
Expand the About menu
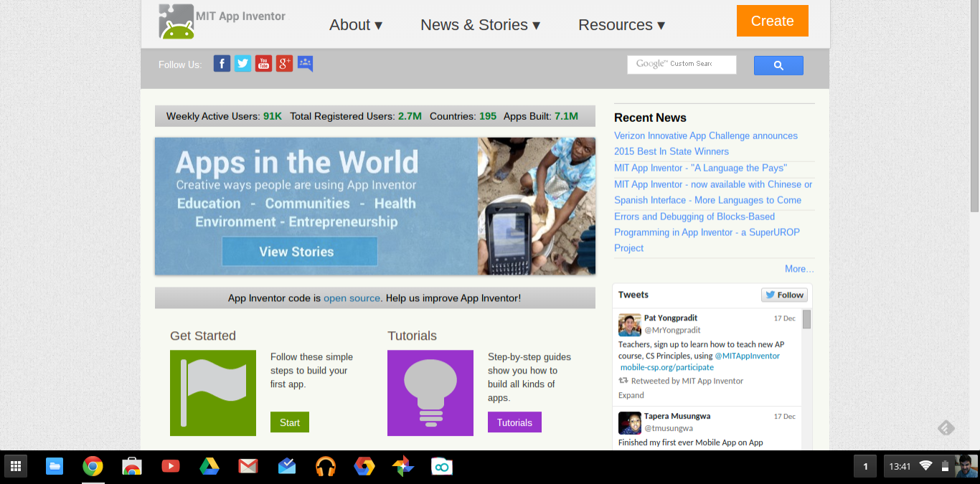click(x=356, y=24)
